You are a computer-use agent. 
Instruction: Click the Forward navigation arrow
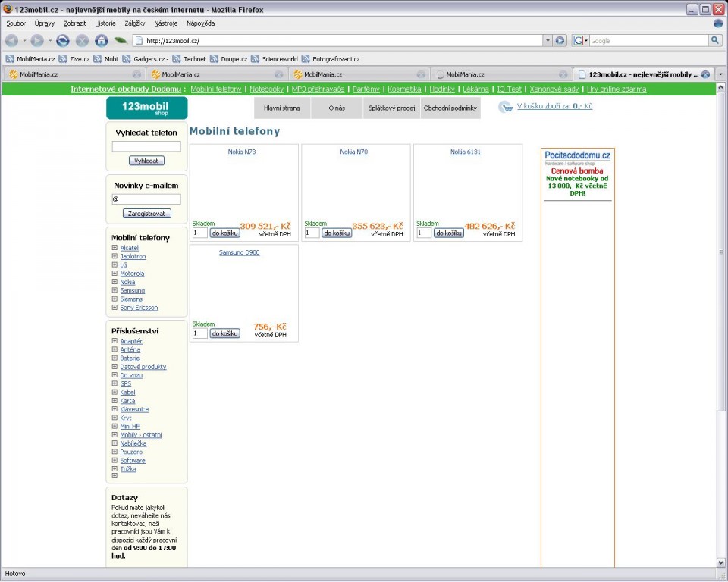(37, 41)
